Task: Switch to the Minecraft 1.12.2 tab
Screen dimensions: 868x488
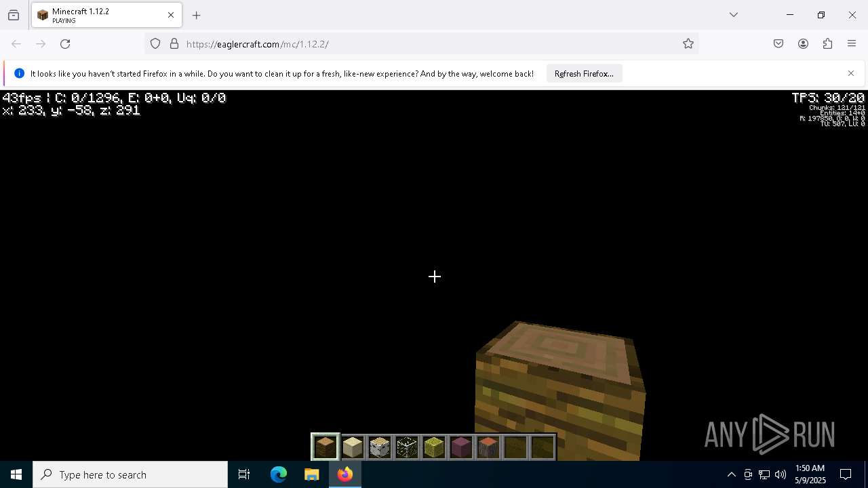Action: click(x=106, y=16)
